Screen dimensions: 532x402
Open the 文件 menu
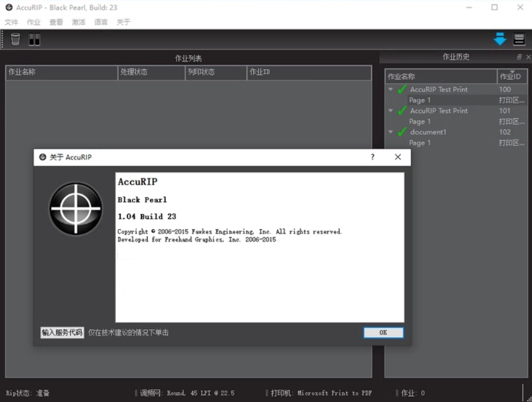pos(11,22)
